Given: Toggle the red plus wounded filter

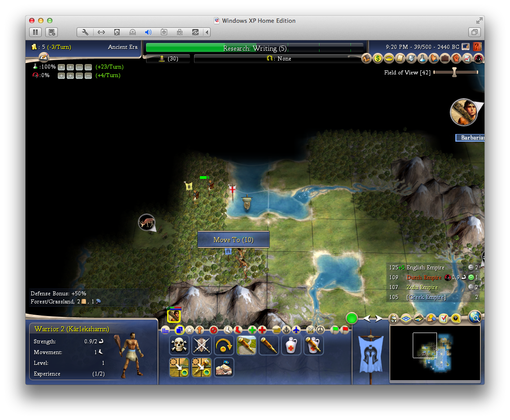Looking at the screenshot, I should point(262,330).
